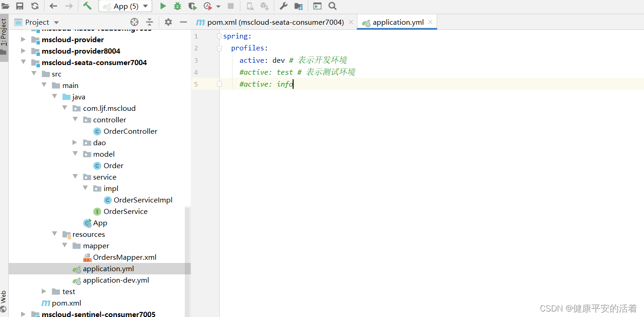Open the App (5) run configuration dropdown
Viewport: 644px width, 317px height.
125,6
